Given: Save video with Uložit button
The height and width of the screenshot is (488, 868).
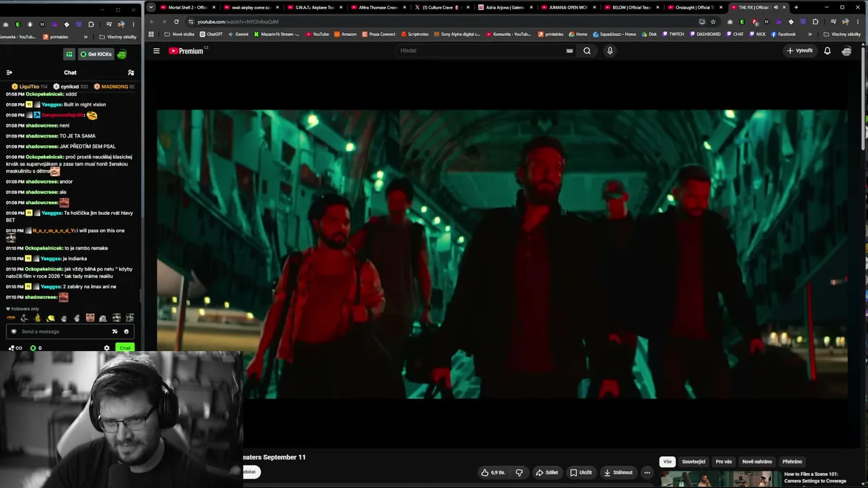Looking at the screenshot, I should pyautogui.click(x=581, y=472).
